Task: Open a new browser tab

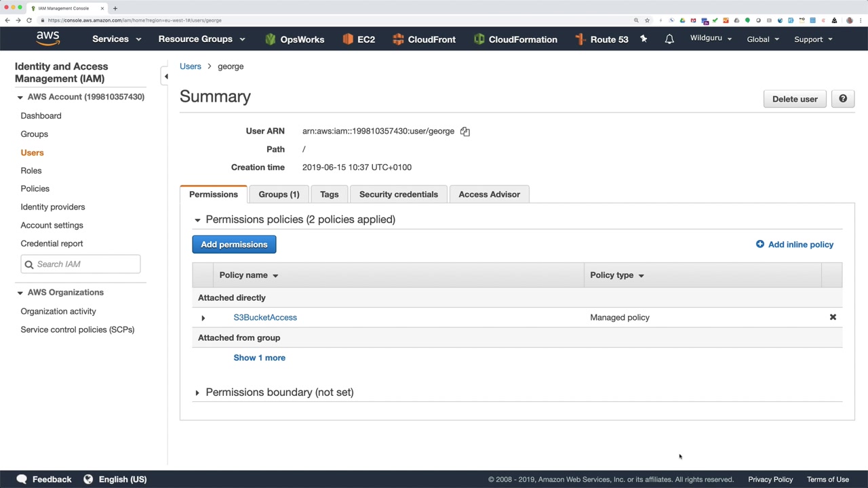Action: (115, 8)
